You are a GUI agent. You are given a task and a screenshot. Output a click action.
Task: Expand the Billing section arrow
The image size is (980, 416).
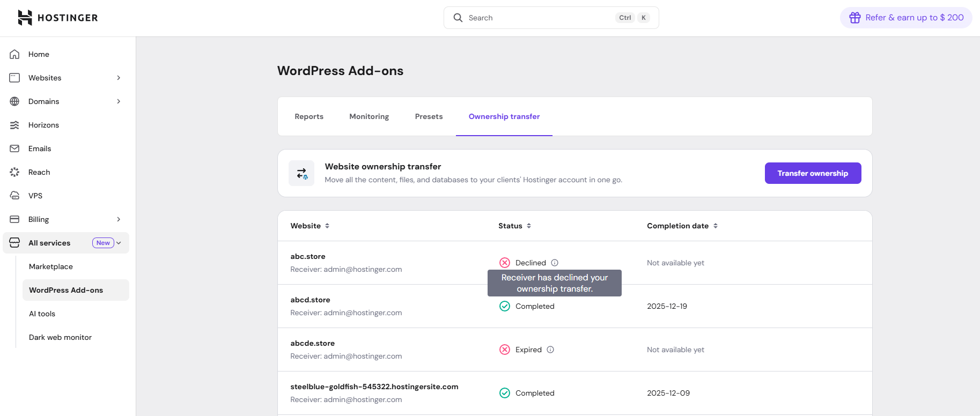[119, 219]
